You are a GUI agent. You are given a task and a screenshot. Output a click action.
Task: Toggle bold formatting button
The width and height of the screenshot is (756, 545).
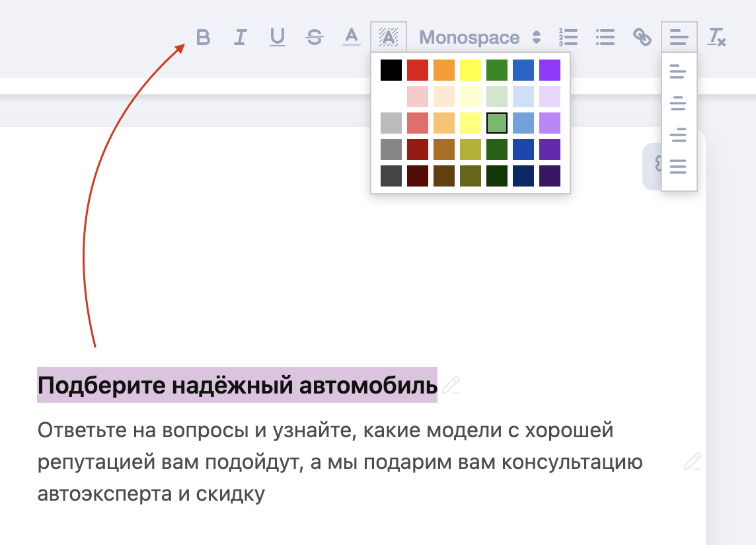pos(204,38)
